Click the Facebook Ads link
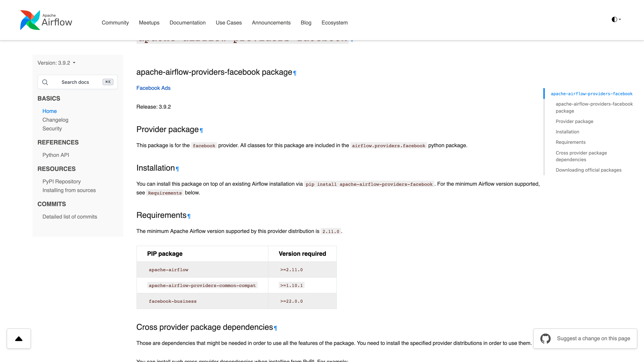The image size is (644, 362). pyautogui.click(x=153, y=88)
